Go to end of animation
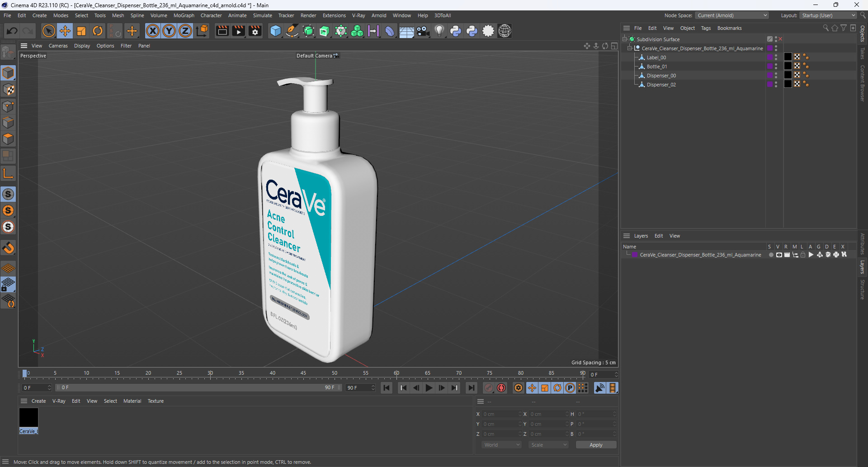Image resolution: width=868 pixels, height=467 pixels. [471, 388]
